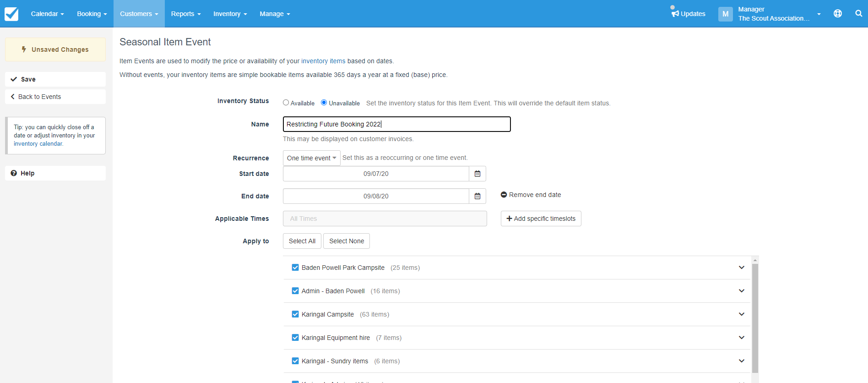Viewport: 868px width, 383px height.
Task: Open account dropdown arrow next to Manager
Action: (x=819, y=14)
